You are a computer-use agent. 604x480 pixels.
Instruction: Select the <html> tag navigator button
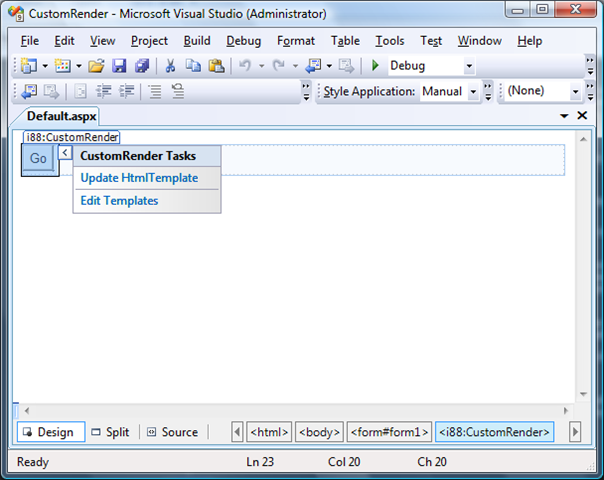point(269,432)
